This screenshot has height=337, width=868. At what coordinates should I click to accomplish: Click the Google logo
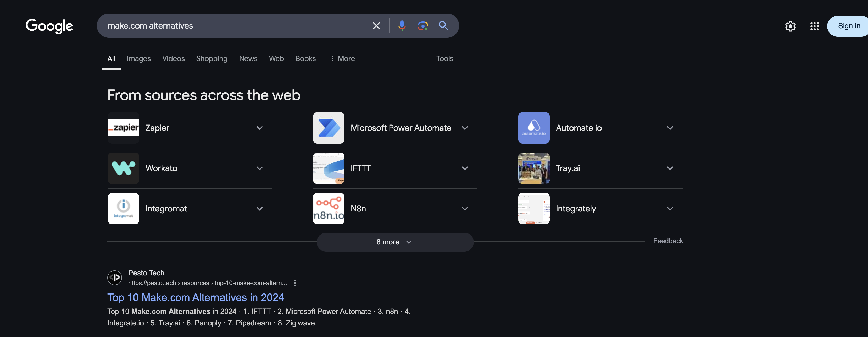pos(49,26)
